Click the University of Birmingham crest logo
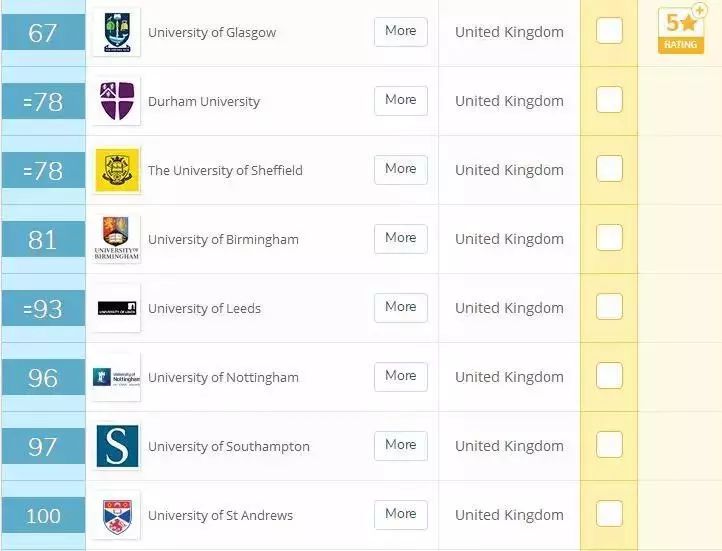 pyautogui.click(x=117, y=239)
